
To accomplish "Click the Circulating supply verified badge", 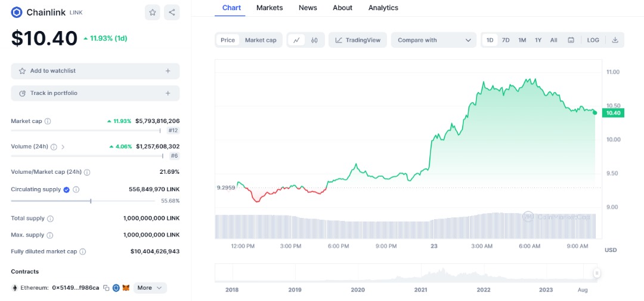I will pyautogui.click(x=67, y=189).
